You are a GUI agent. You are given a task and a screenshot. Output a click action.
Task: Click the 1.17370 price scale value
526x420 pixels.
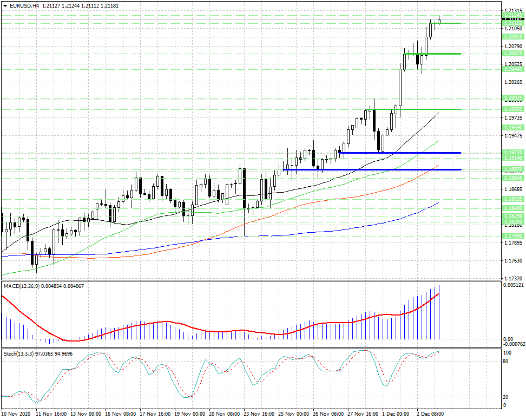point(513,278)
